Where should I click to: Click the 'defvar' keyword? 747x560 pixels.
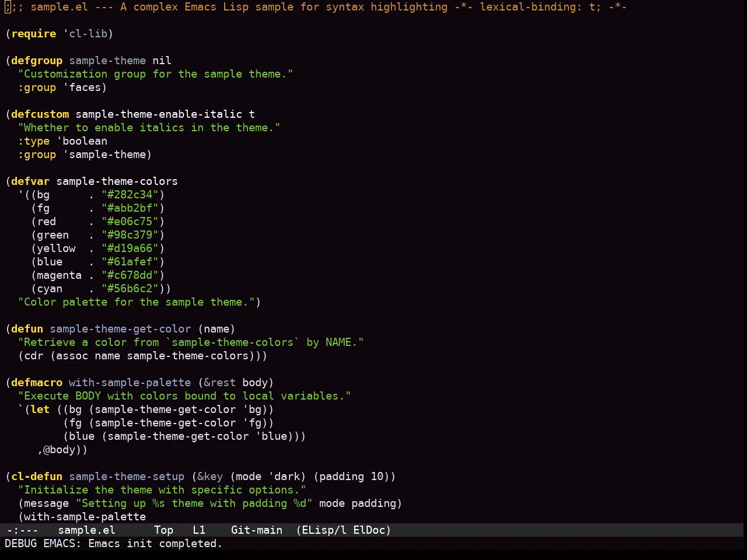30,181
